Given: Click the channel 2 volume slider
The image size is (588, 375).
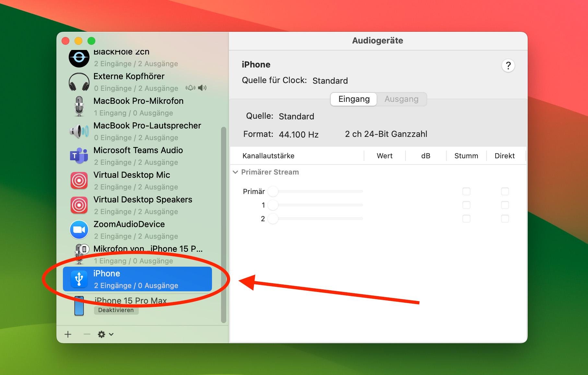Looking at the screenshot, I should pyautogui.click(x=315, y=219).
